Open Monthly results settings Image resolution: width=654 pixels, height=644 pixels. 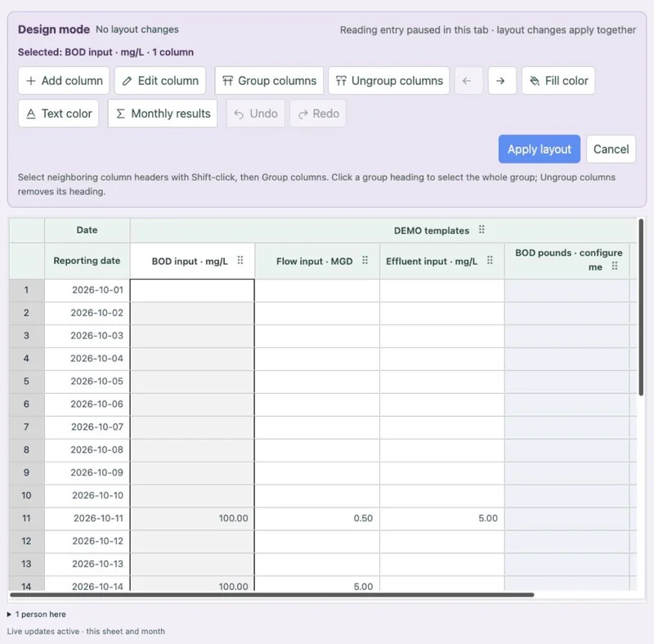click(x=163, y=114)
